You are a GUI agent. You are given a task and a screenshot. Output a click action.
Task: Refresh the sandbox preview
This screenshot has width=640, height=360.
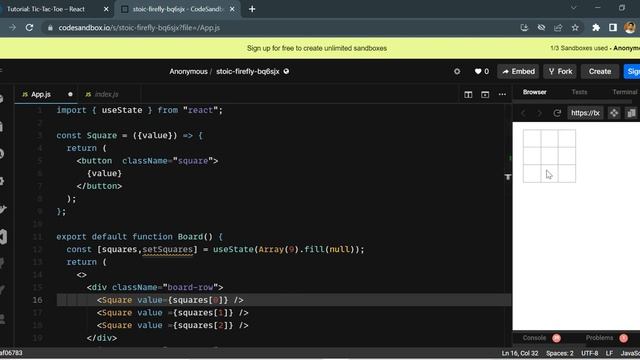pos(557,113)
